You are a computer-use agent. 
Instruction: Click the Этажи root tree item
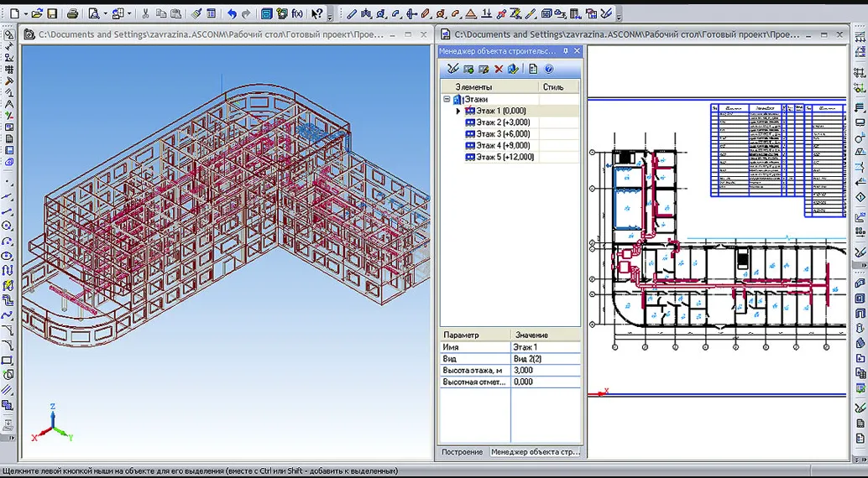tap(475, 100)
